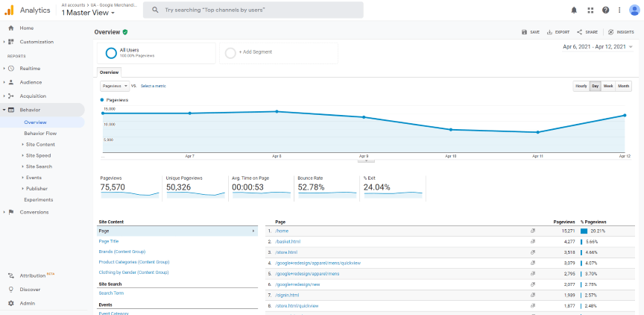Open Clothing by Gender (Content Group) link

coord(134,272)
